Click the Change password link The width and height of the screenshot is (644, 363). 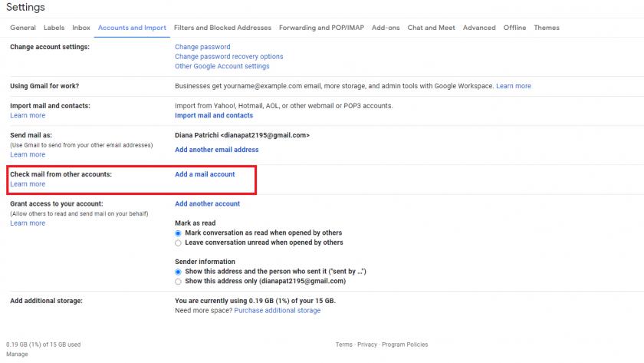click(202, 47)
